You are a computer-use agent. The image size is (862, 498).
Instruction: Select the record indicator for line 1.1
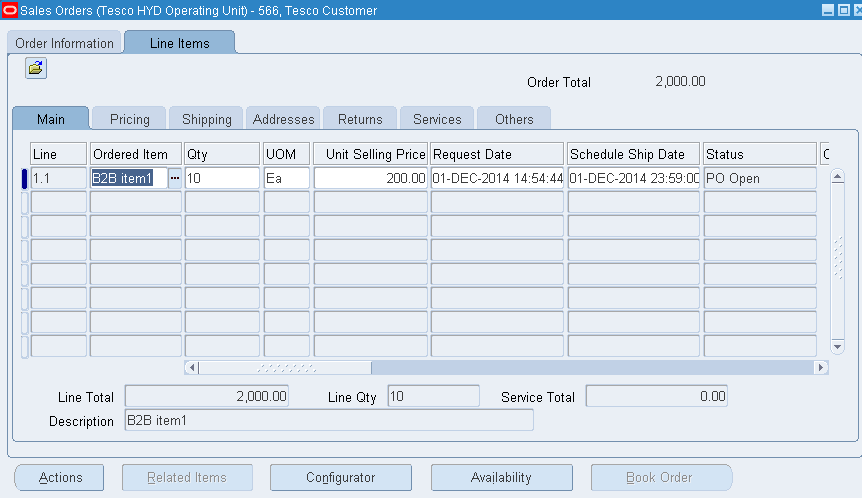pos(24,179)
